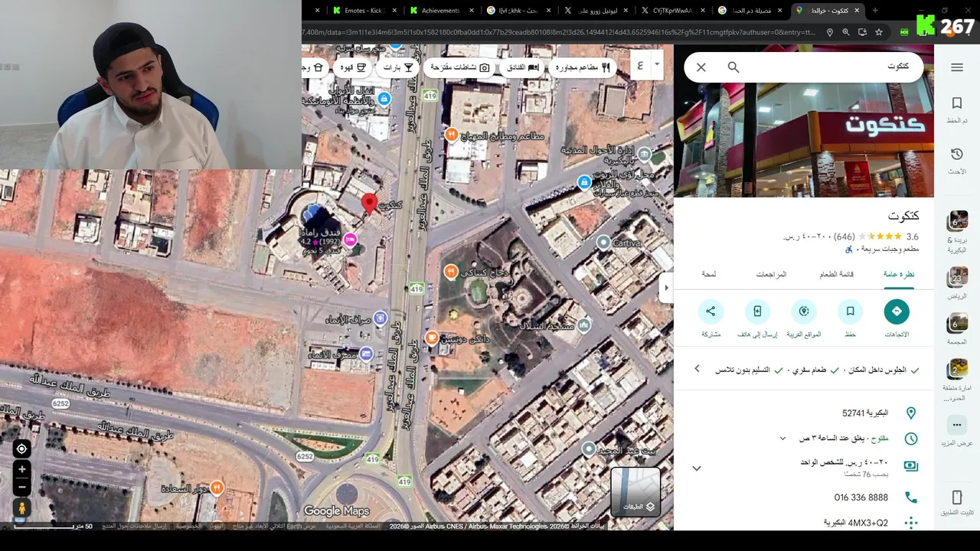Clear the search box with X
The height and width of the screenshot is (551, 980).
[701, 67]
